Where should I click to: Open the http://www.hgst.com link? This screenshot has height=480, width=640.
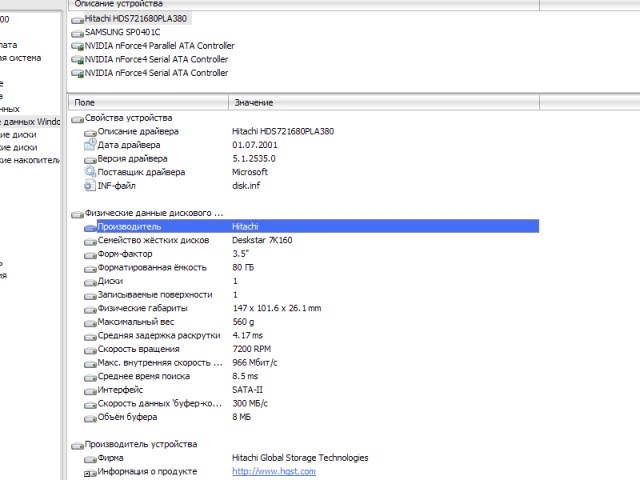pos(274,471)
